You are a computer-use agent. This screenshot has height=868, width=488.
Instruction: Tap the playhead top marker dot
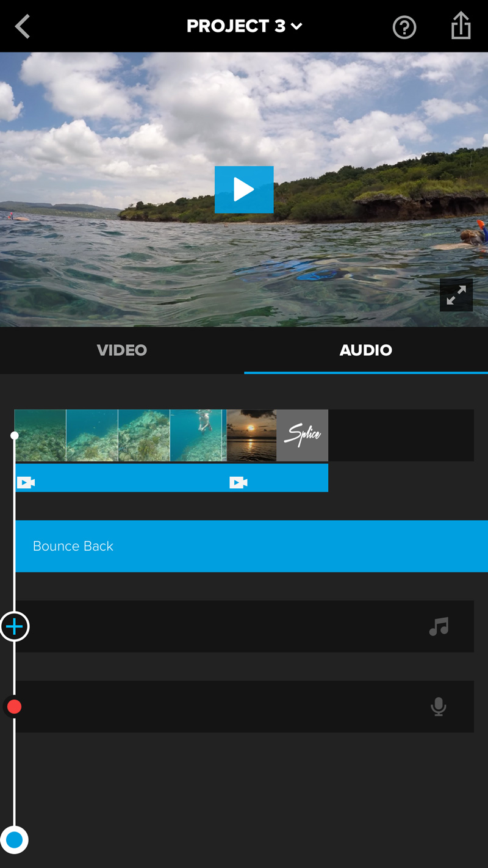point(15,435)
